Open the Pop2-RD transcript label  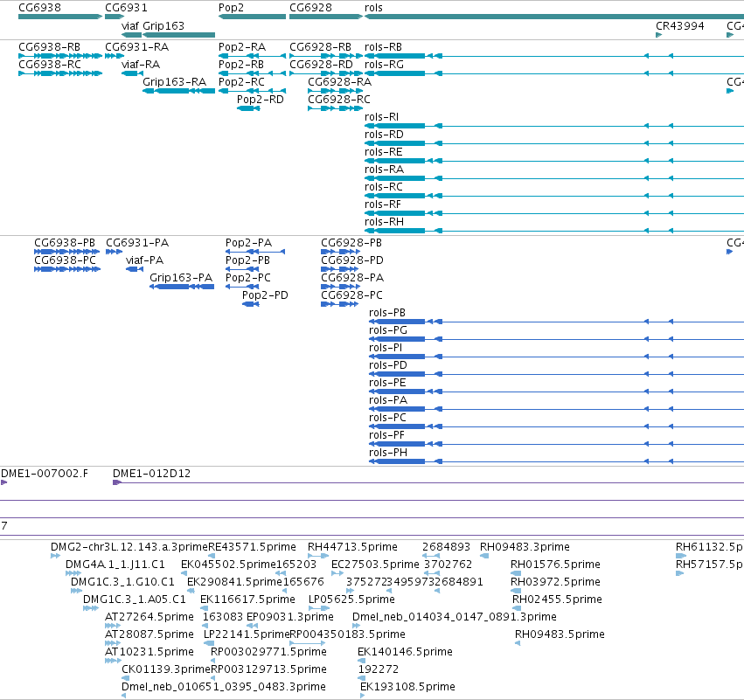point(260,100)
